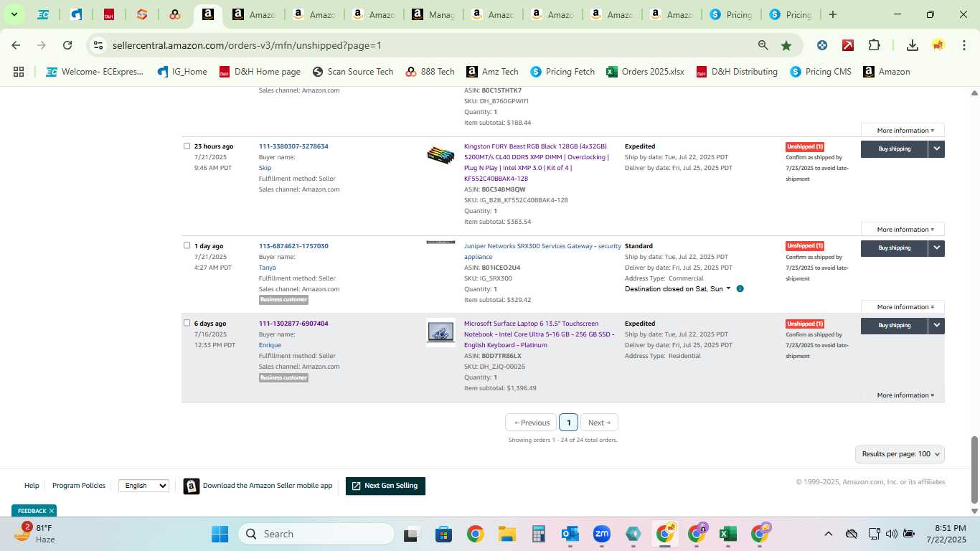Open Microsoft Surface Laptop 6 product link
Image resolution: width=980 pixels, height=551 pixels.
coord(539,334)
